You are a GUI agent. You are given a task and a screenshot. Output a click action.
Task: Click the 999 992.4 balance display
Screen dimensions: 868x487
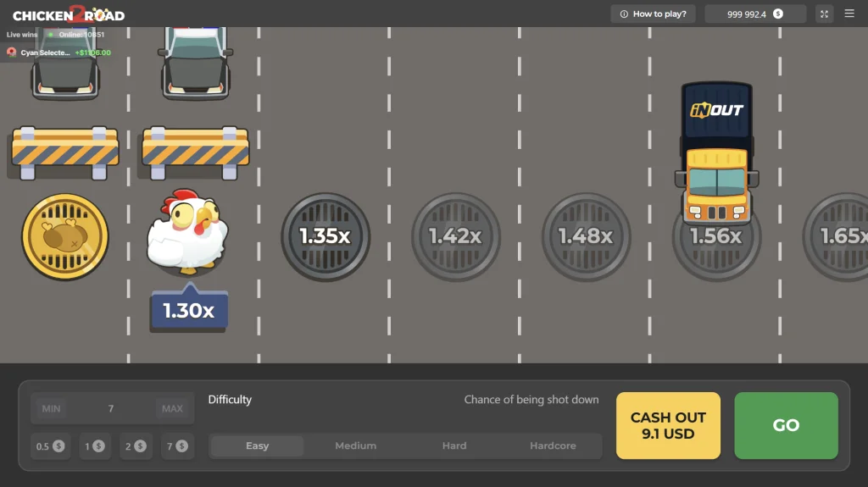[x=755, y=14]
